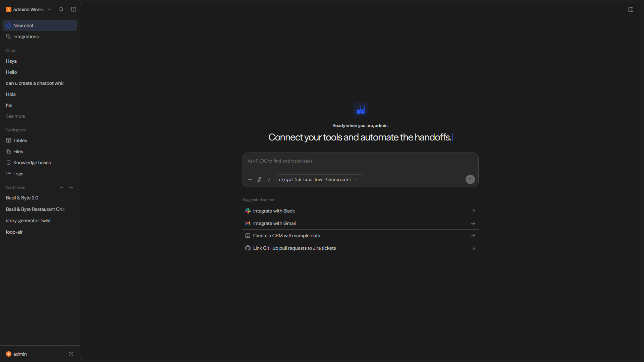
Task: Click the Integrations icon in sidebar
Action: (9, 37)
